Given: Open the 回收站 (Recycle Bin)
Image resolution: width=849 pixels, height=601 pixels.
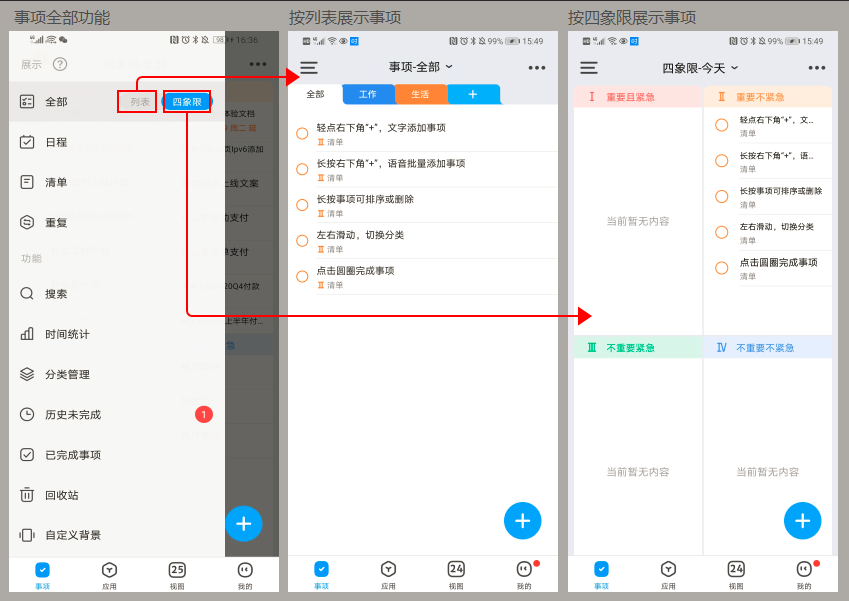Looking at the screenshot, I should (58, 494).
